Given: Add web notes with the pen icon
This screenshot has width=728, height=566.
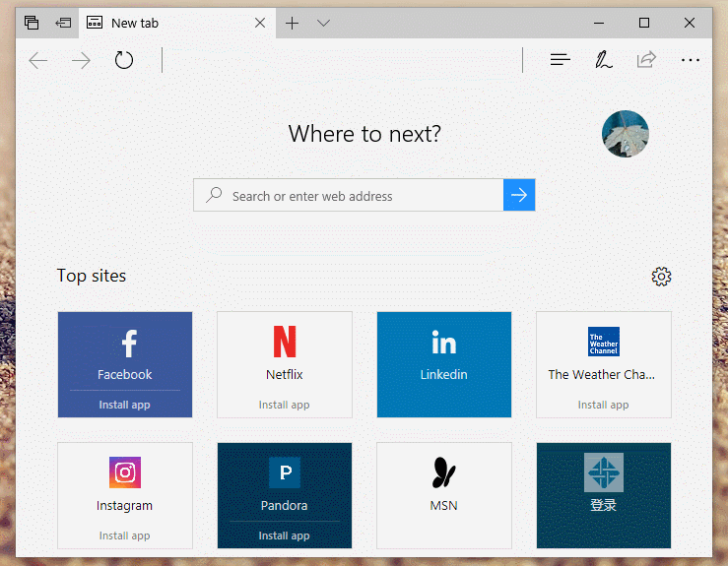Looking at the screenshot, I should (604, 60).
